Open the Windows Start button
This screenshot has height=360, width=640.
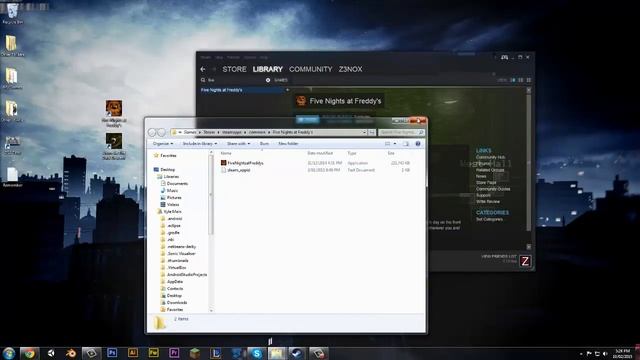click(x=8, y=353)
